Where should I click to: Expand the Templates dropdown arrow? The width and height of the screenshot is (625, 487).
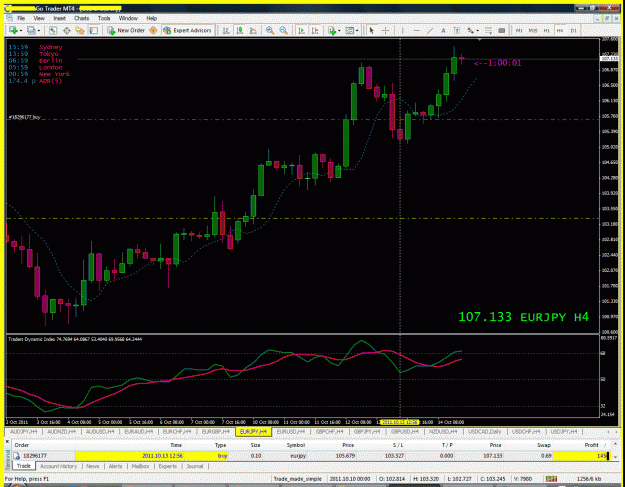click(x=357, y=30)
